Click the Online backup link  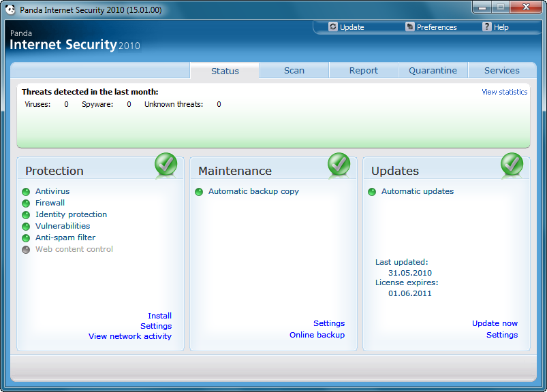coord(317,335)
